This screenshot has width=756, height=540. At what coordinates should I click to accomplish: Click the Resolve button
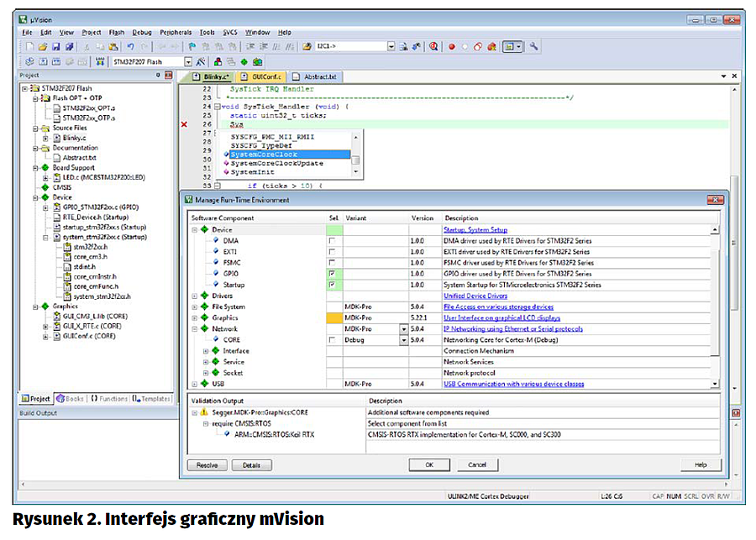point(207,464)
